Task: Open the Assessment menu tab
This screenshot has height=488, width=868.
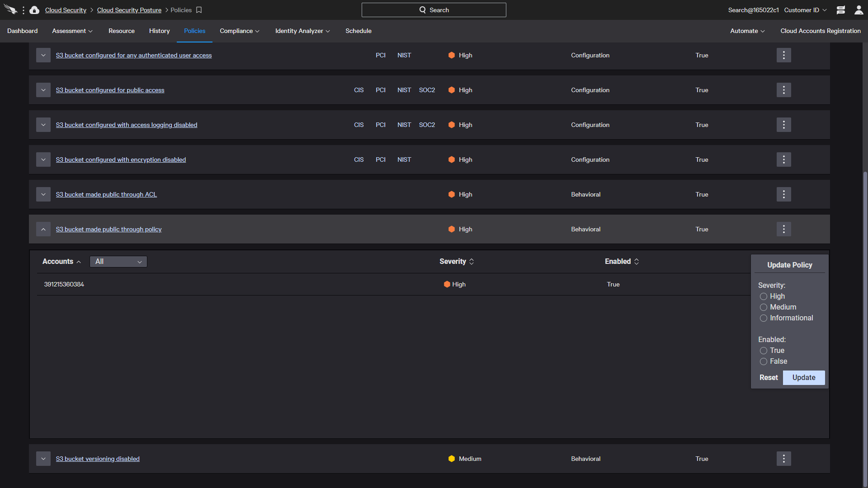Action: 72,31
